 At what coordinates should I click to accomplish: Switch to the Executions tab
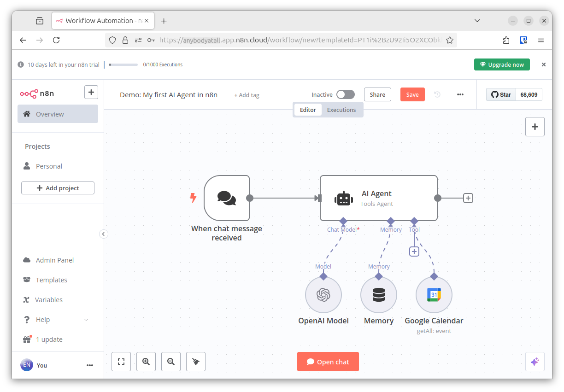coord(341,110)
